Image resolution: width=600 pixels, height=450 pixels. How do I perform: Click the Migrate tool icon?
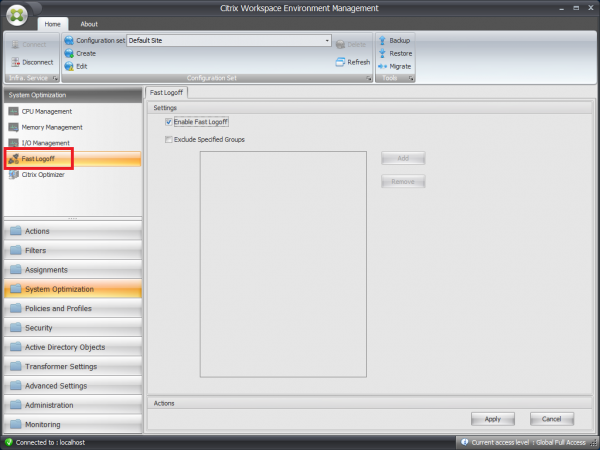[x=382, y=66]
